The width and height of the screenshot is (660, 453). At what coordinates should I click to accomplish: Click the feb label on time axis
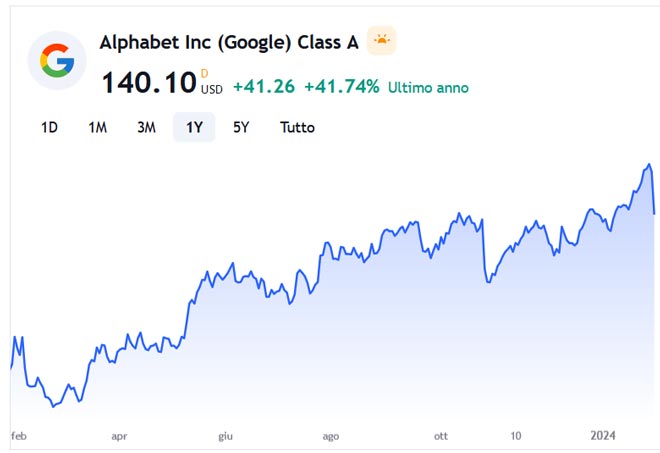pos(19,436)
